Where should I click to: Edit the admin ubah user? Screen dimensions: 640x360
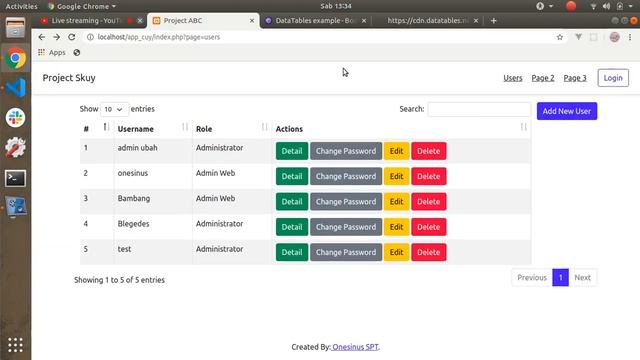[396, 151]
